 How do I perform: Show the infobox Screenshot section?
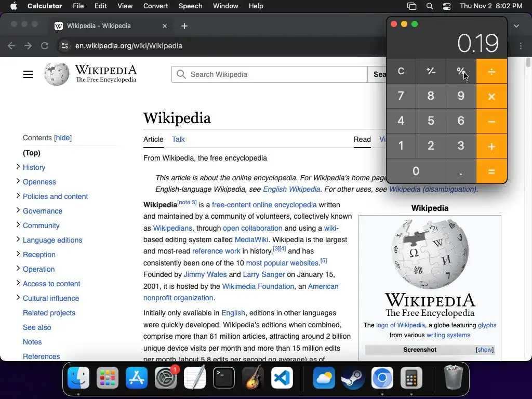point(485,350)
